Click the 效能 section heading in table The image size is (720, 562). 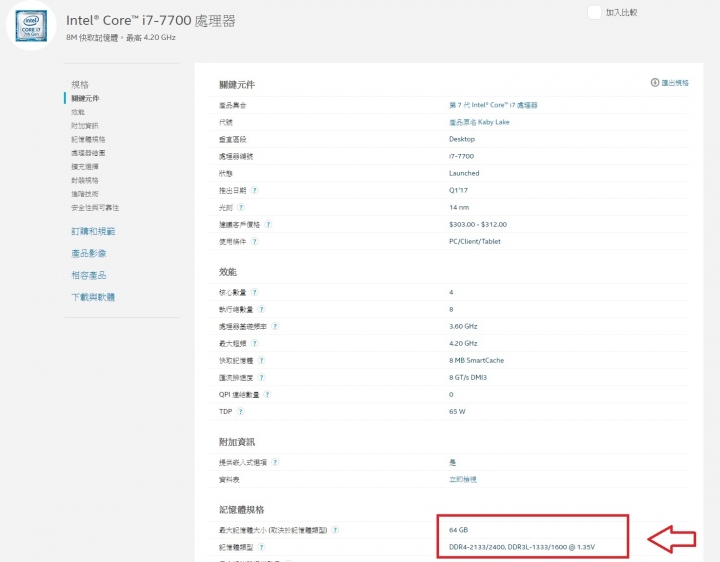point(228,272)
